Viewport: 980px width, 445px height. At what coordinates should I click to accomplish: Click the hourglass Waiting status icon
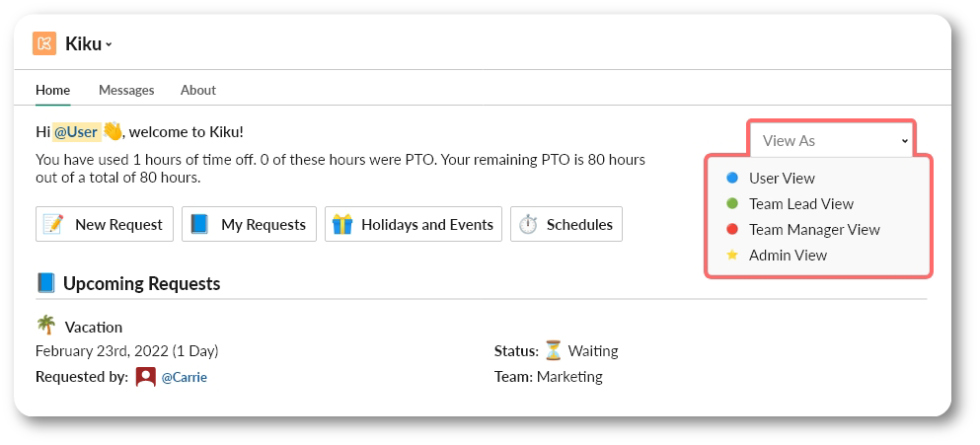tap(553, 350)
